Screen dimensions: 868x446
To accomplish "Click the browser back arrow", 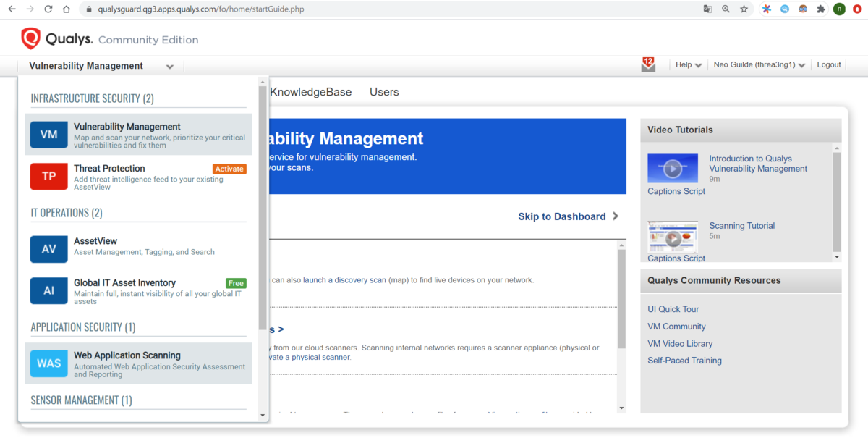I will point(12,9).
